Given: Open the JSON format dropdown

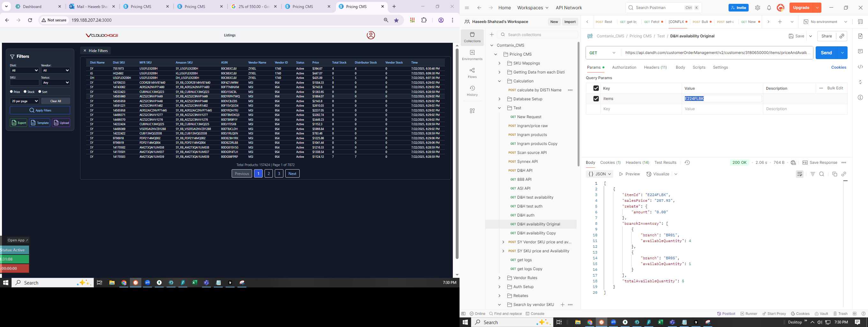Looking at the screenshot, I should pos(600,174).
